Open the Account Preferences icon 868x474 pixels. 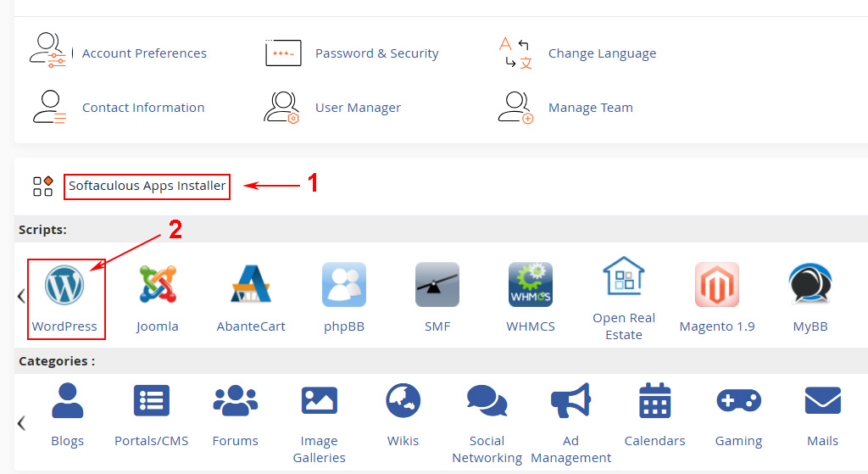coord(48,50)
